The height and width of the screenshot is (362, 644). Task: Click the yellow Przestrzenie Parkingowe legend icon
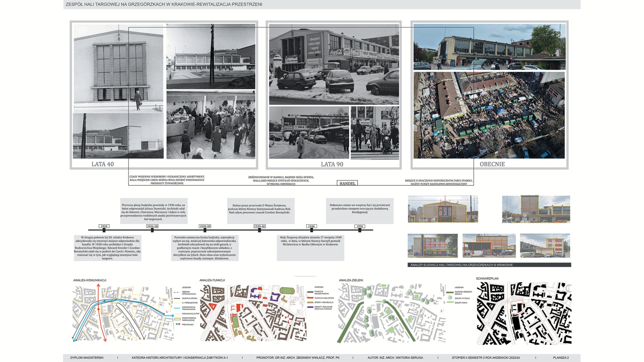(x=178, y=319)
